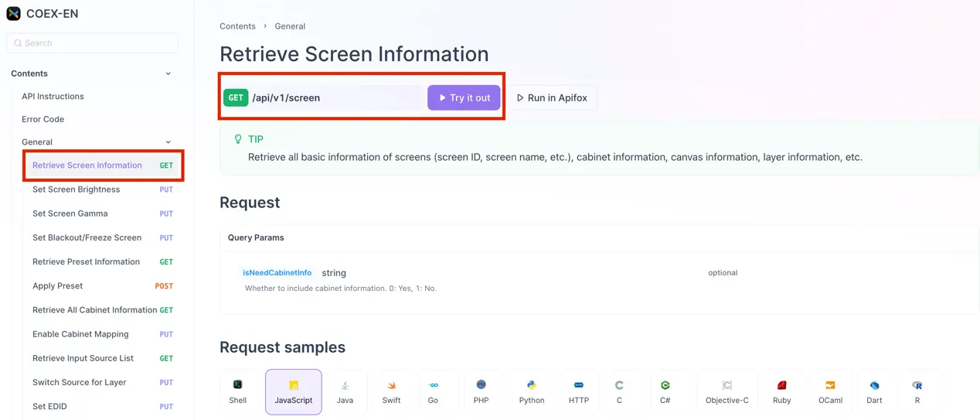Choose the Ruby sample icon
Image resolution: width=980 pixels, height=420 pixels.
781,385
